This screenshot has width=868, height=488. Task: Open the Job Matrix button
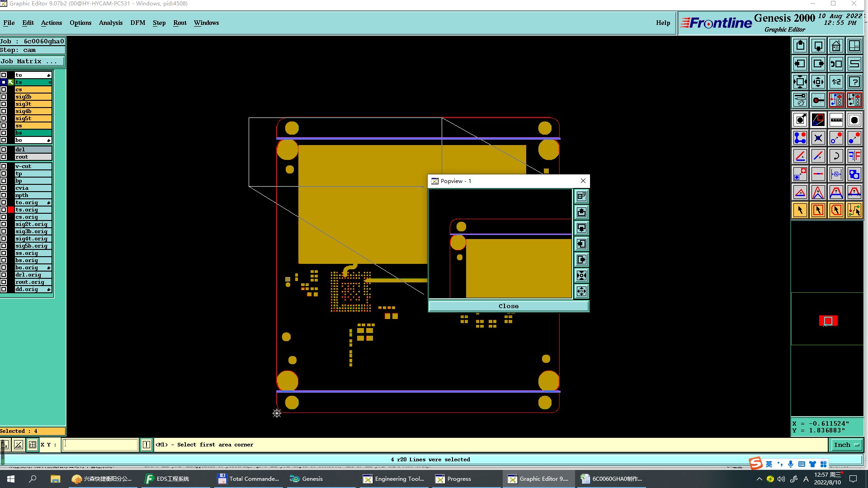pos(32,61)
